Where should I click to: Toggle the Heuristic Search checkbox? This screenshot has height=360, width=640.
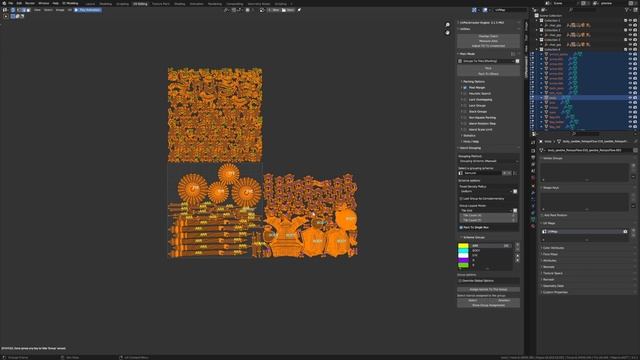click(465, 93)
